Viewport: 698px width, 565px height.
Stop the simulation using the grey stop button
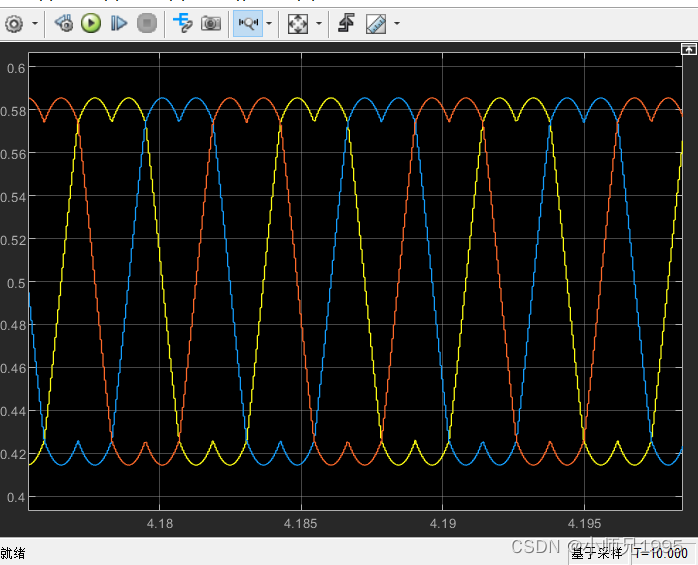pos(146,23)
